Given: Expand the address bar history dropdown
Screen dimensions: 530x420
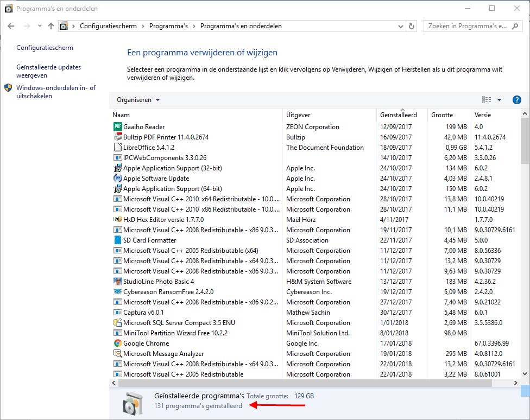Looking at the screenshot, I should [x=401, y=27].
